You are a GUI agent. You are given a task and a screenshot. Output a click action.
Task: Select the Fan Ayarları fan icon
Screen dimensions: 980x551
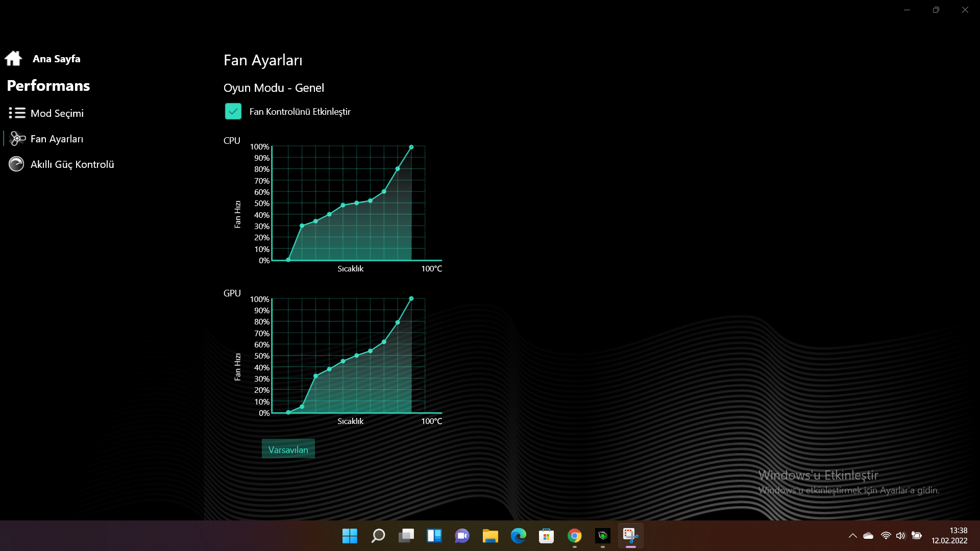(x=17, y=139)
